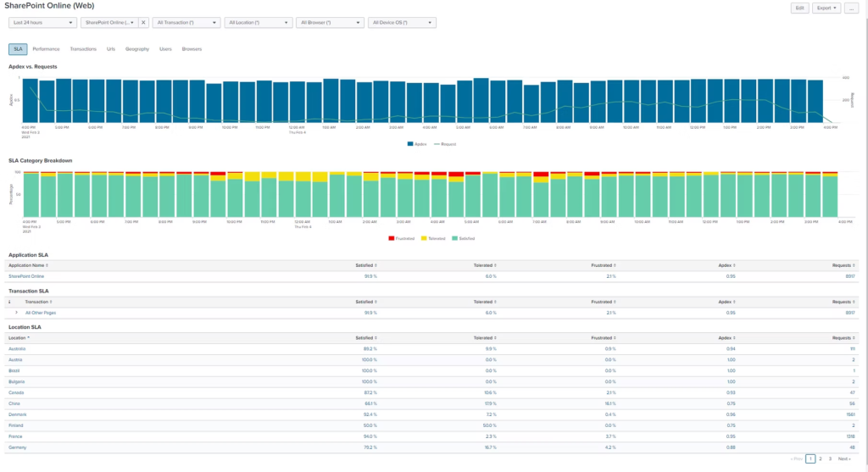Sort Application SLA by Satisfied column
This screenshot has width=868, height=472.
point(366,265)
